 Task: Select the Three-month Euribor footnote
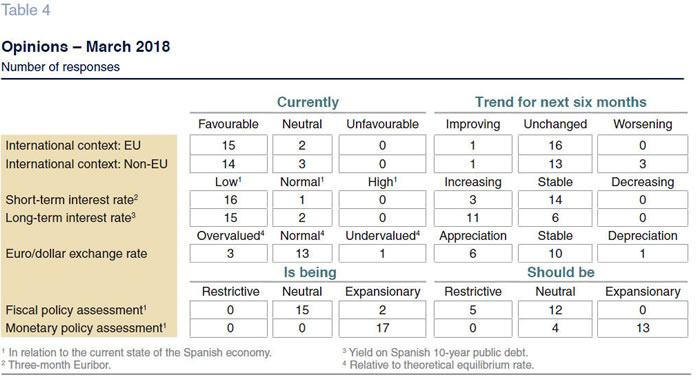click(x=56, y=365)
